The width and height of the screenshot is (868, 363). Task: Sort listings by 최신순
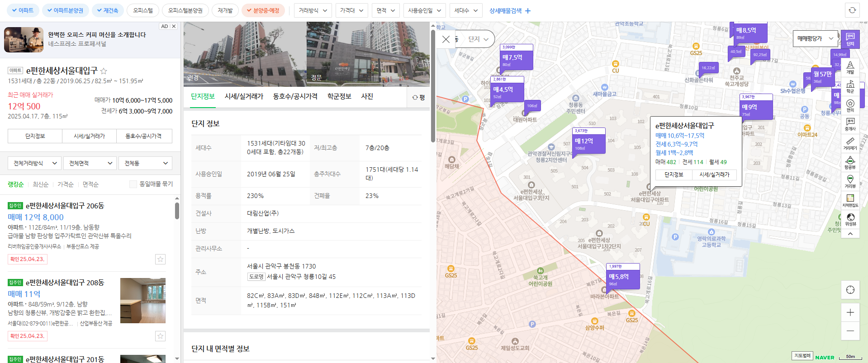click(x=40, y=184)
